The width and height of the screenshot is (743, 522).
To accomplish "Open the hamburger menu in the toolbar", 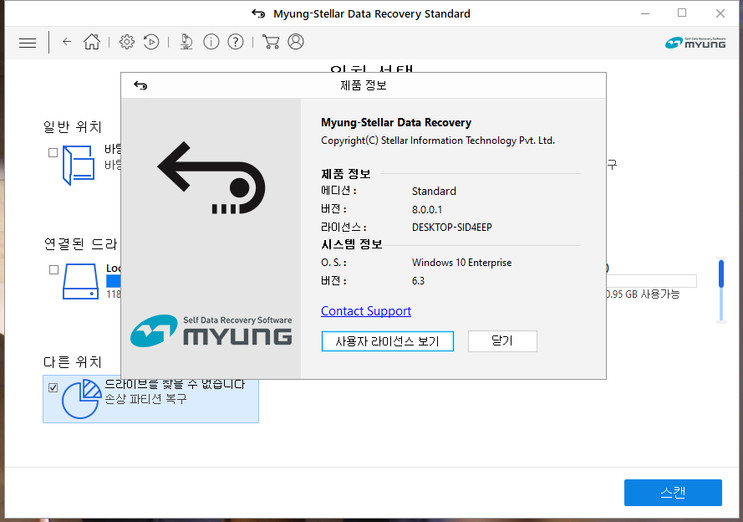I will pos(27,43).
